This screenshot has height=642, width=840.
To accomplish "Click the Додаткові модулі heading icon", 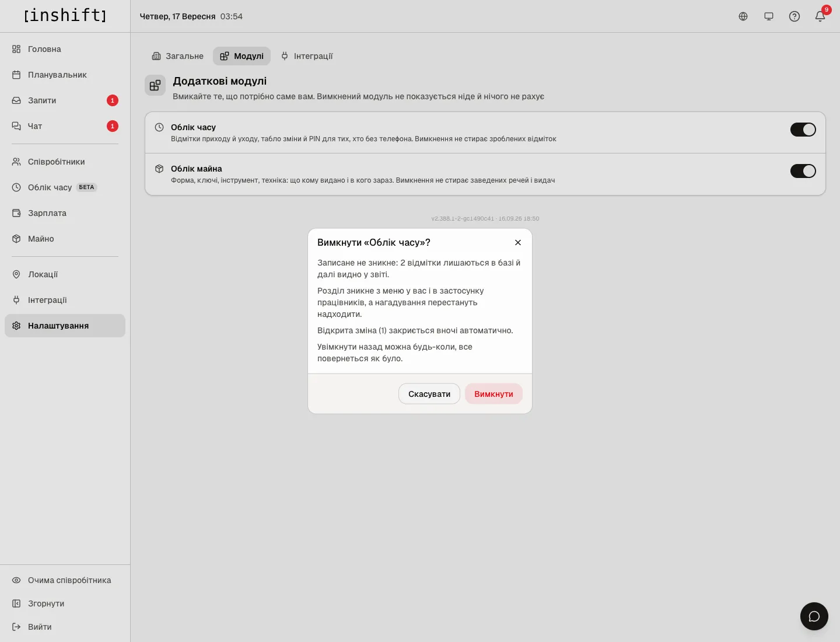I will [x=155, y=85].
